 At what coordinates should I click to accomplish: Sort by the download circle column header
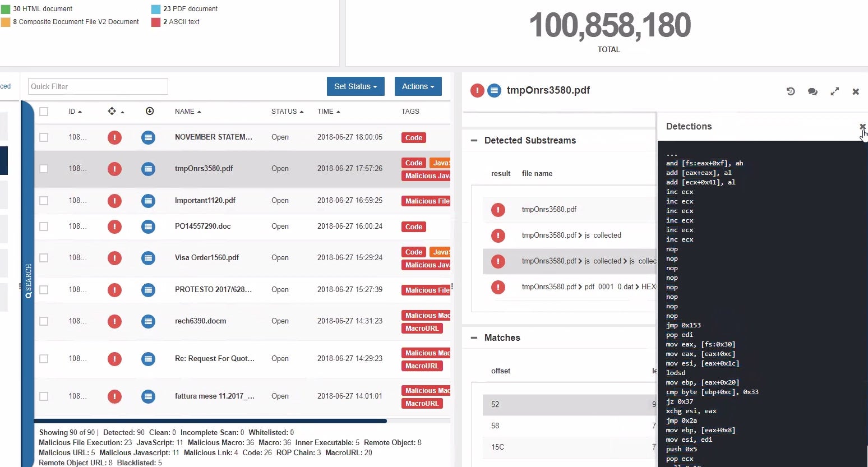[150, 111]
